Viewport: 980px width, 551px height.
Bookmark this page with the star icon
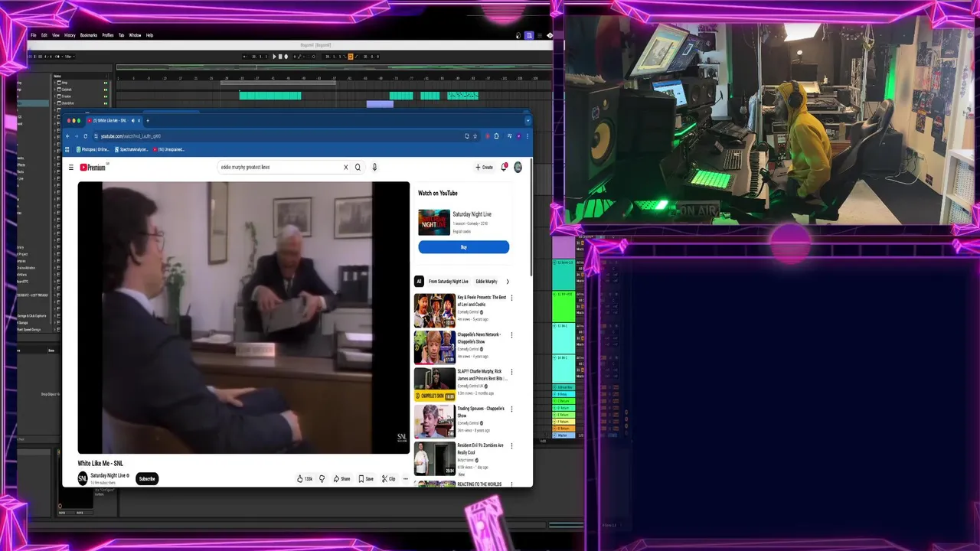(475, 136)
